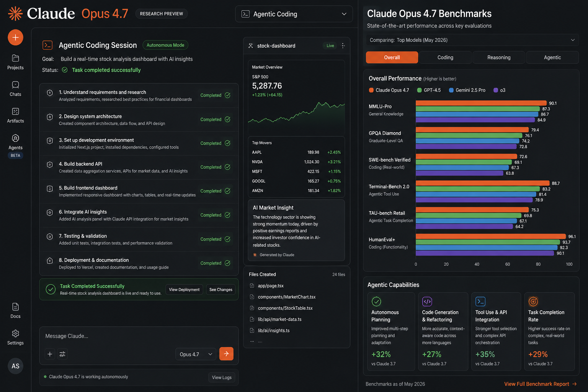Click the Tool Use & API Integration icon
This screenshot has height=392, width=588.
[480, 302]
